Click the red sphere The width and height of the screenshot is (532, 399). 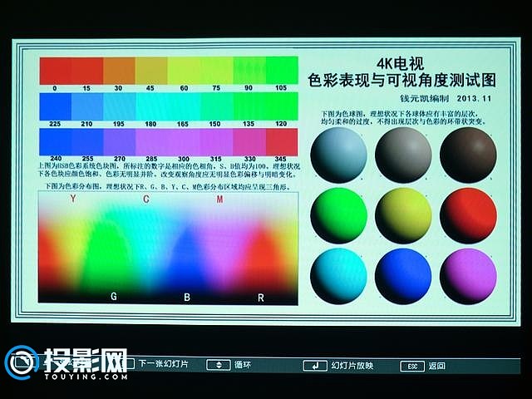point(468,216)
